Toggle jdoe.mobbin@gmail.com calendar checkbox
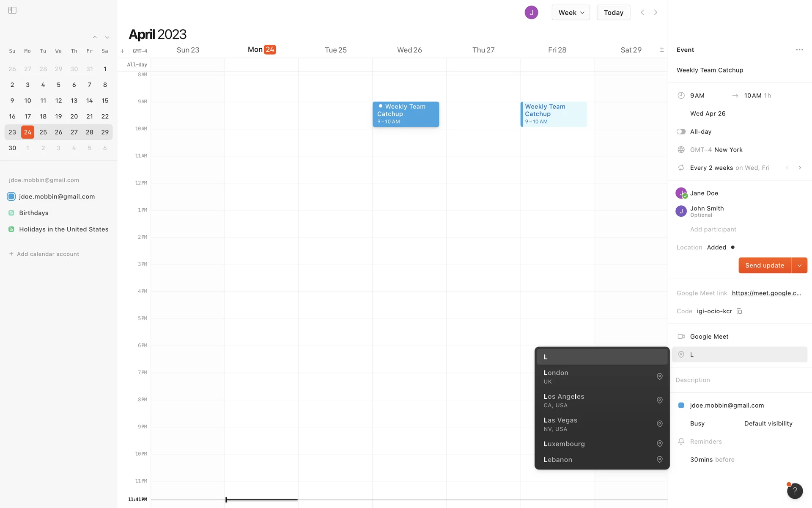The image size is (812, 508). click(x=11, y=196)
